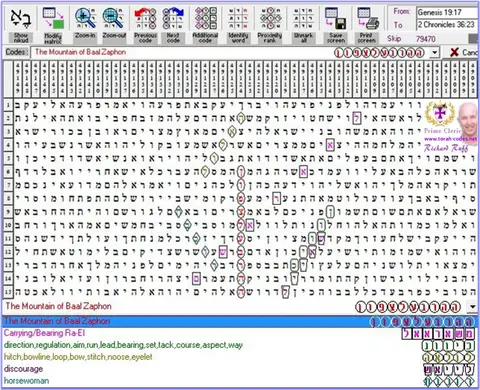Screen dimensions: 480x390
Task: Click the From field with Genesis 19:17
Action: tap(447, 13)
